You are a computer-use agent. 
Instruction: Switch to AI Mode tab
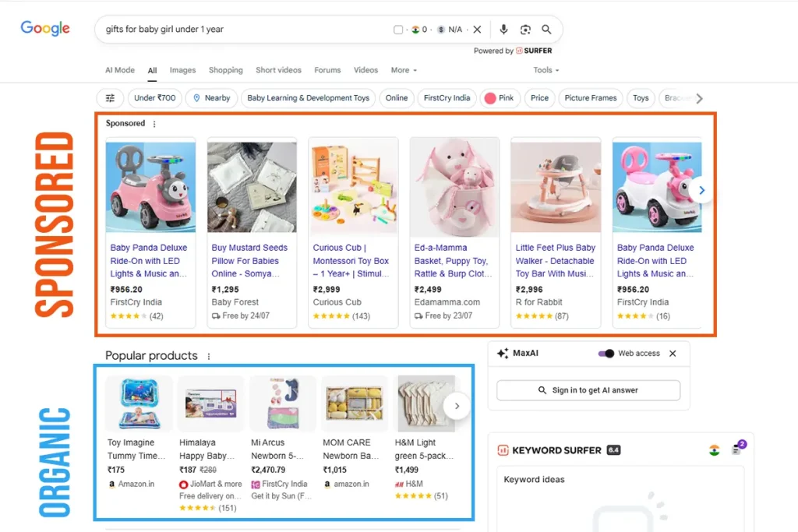point(120,70)
